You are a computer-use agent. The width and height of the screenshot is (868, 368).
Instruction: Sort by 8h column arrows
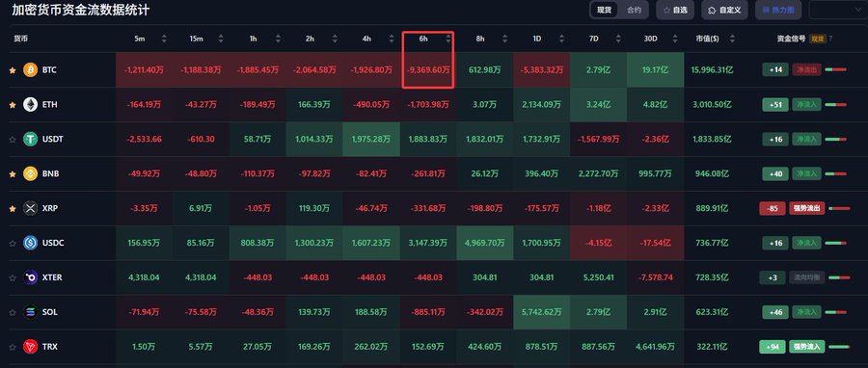[504, 39]
